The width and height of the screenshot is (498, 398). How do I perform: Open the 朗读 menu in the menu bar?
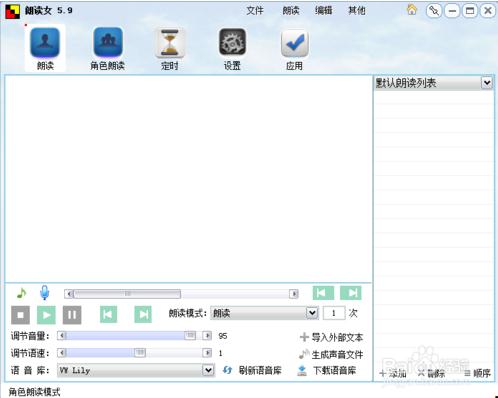tap(291, 11)
